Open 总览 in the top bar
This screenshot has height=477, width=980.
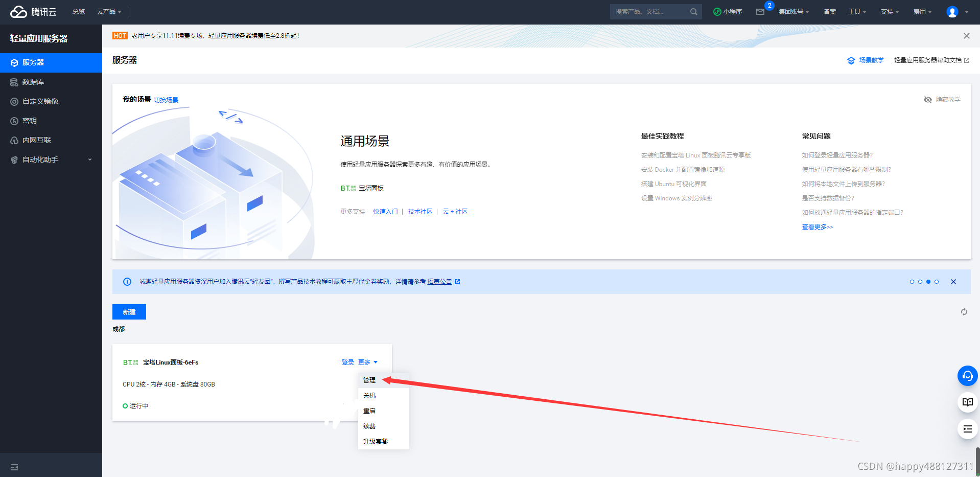[79, 12]
